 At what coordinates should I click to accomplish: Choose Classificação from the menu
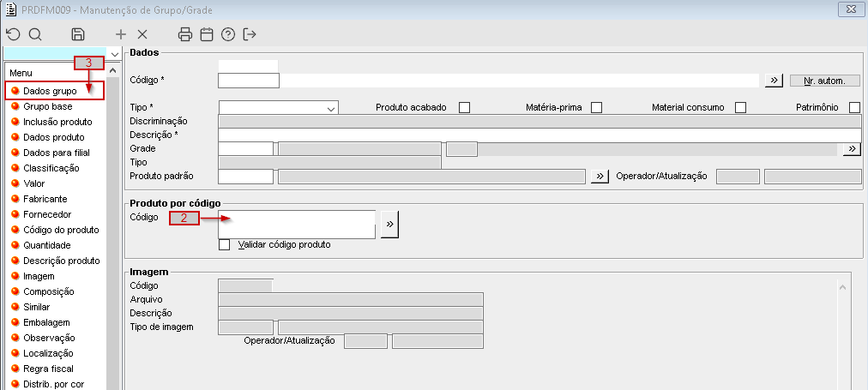point(51,168)
